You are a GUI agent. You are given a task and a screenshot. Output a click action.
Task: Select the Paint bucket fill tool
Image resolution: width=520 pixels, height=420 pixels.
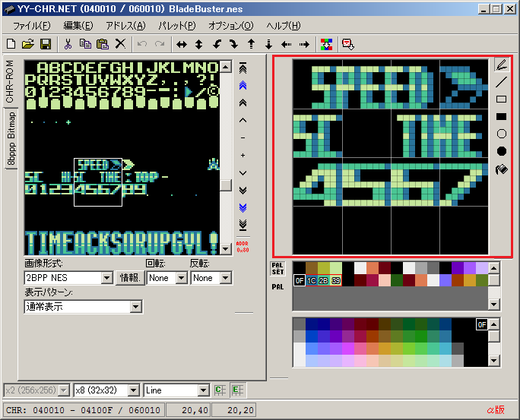tap(502, 169)
